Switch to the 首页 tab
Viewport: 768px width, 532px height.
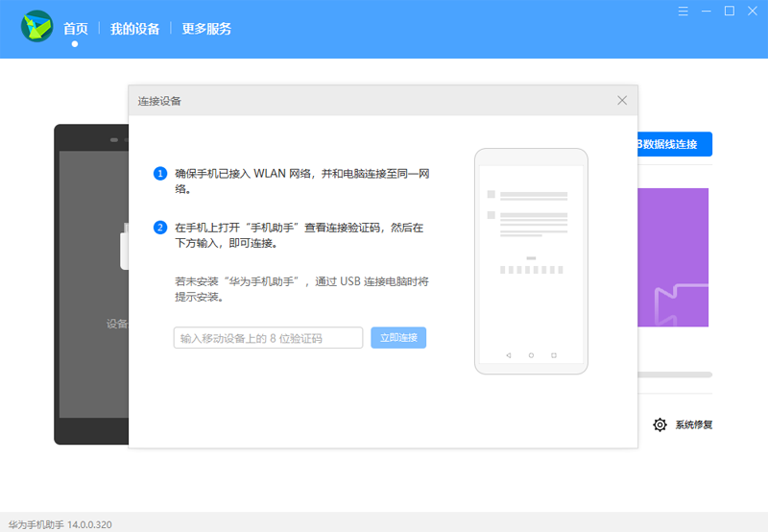tap(75, 29)
